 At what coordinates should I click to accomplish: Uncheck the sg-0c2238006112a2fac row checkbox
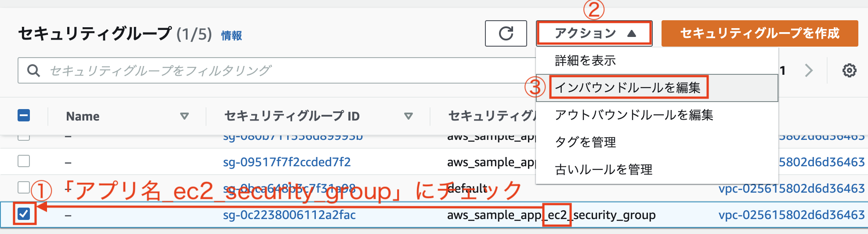point(24,214)
